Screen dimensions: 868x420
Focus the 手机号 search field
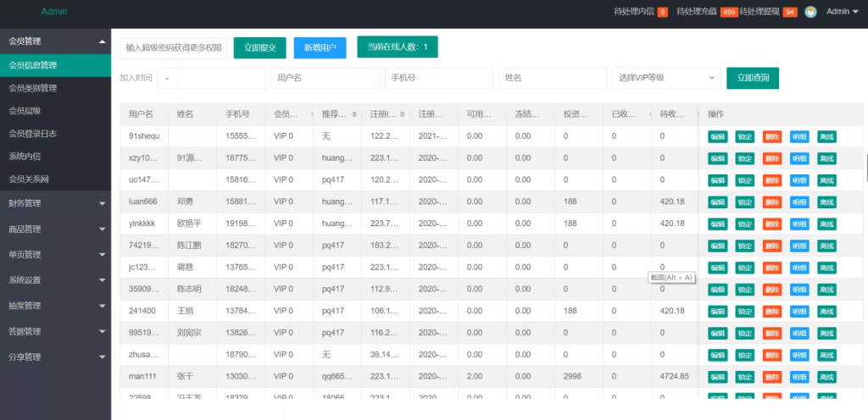click(439, 79)
